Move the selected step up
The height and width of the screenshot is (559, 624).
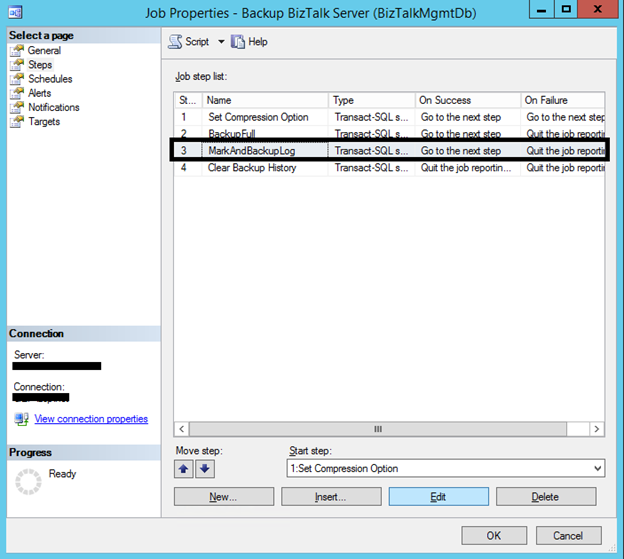tap(183, 469)
